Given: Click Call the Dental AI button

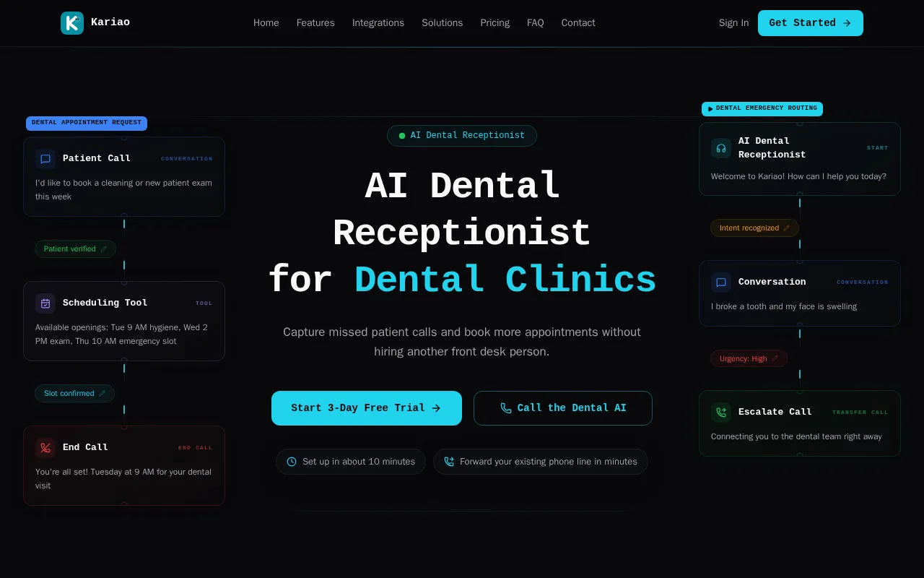Looking at the screenshot, I should tap(563, 408).
